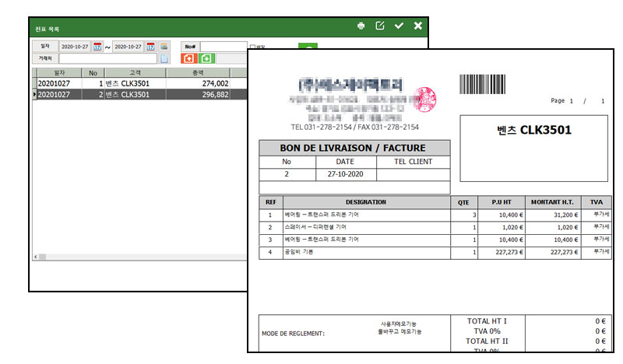The width and height of the screenshot is (623, 364).
Task: Sort by the 고객 column header
Action: (x=135, y=72)
